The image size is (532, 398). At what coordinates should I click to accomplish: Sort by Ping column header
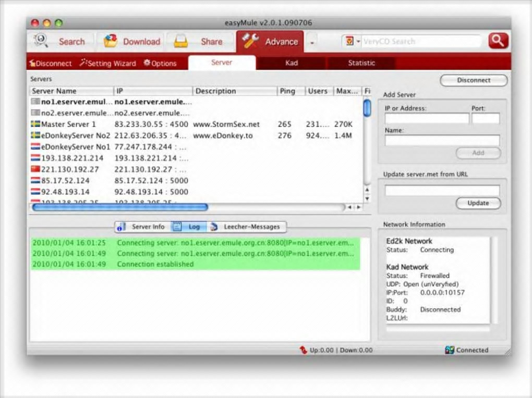pyautogui.click(x=291, y=91)
